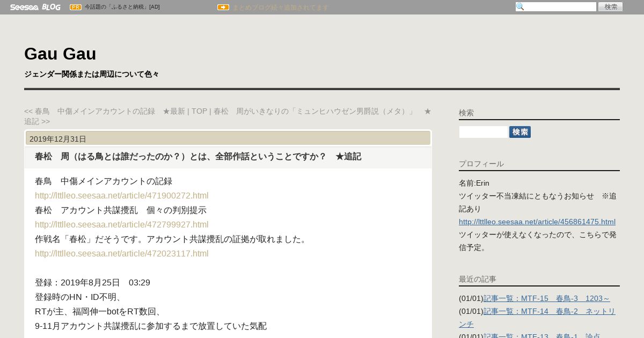Open link article/471900272.html
This screenshot has height=338, width=644.
122,196
